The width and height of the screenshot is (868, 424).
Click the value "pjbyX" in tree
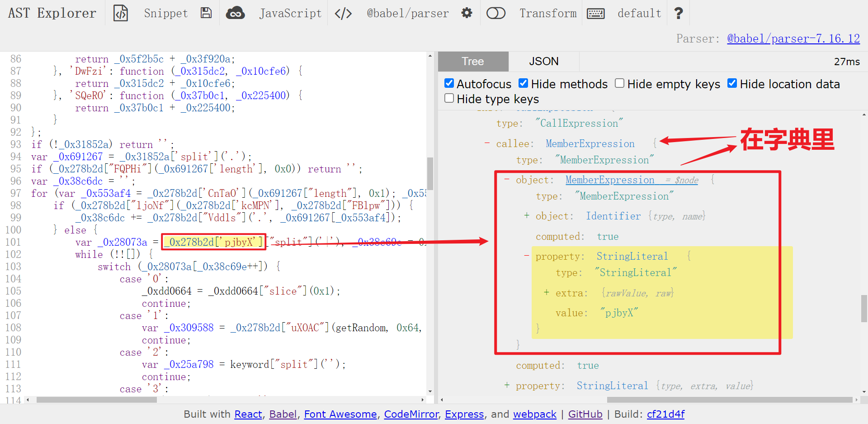click(619, 313)
